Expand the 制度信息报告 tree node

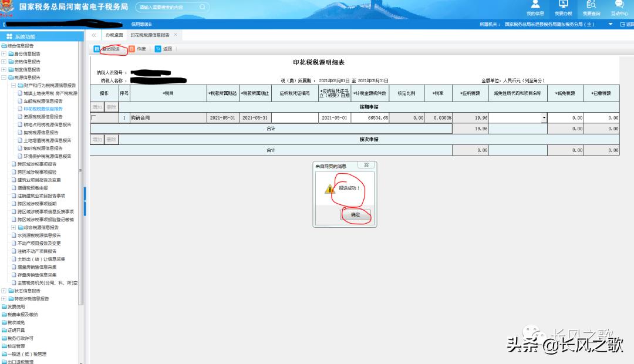pos(4,69)
